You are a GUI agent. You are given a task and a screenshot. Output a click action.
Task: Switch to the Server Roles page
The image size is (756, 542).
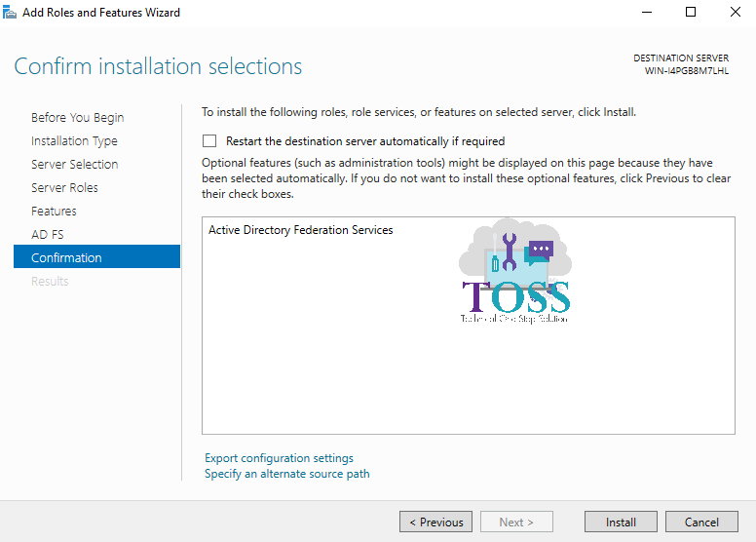point(64,187)
